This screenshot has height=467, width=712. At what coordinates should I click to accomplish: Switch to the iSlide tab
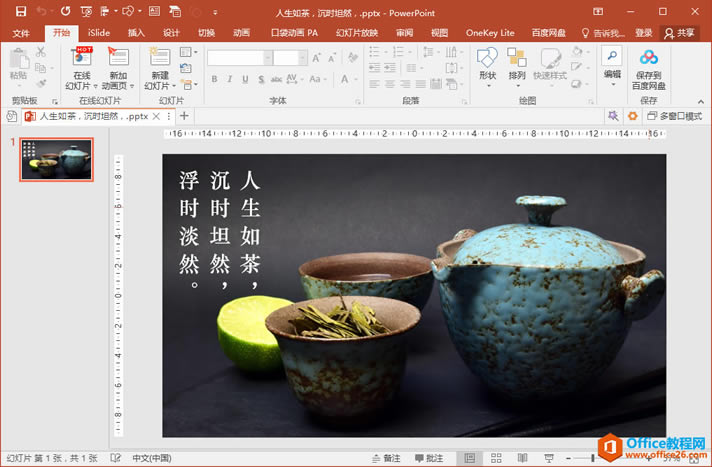click(99, 33)
